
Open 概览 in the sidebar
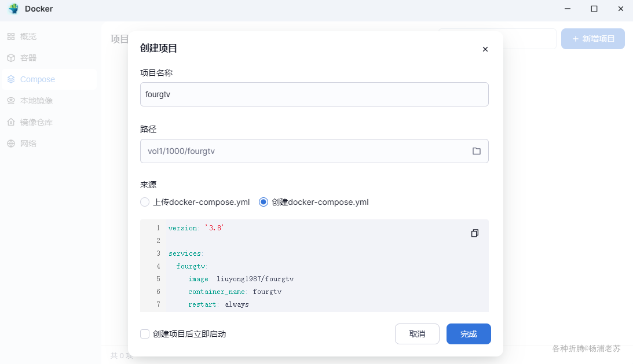click(49, 36)
